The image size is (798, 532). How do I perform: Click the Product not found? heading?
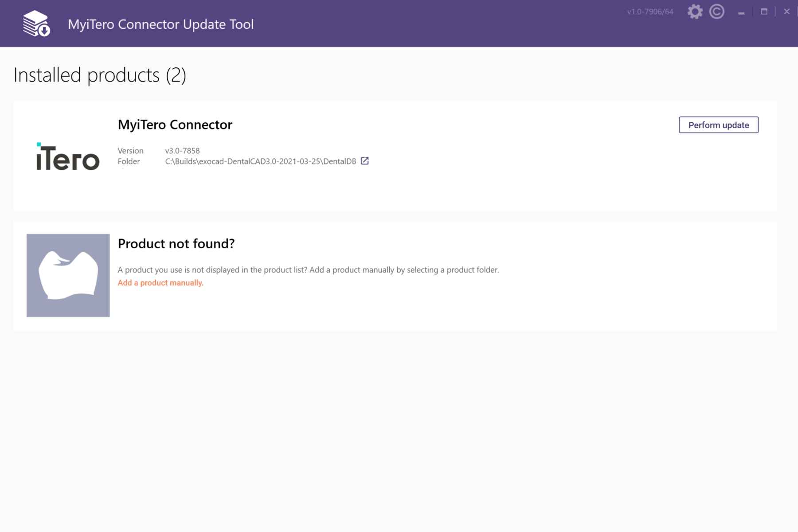click(x=176, y=244)
